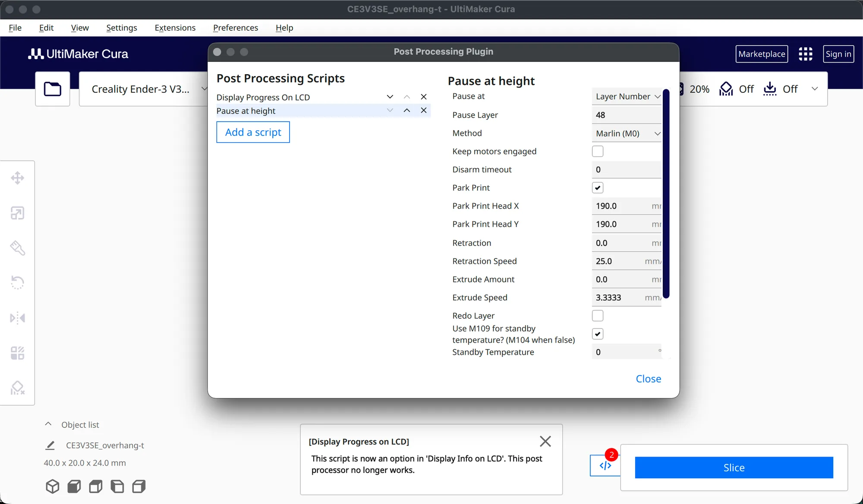Expand the Creality Ender-3 printer selector
Image resolution: width=863 pixels, height=504 pixels.
144,89
